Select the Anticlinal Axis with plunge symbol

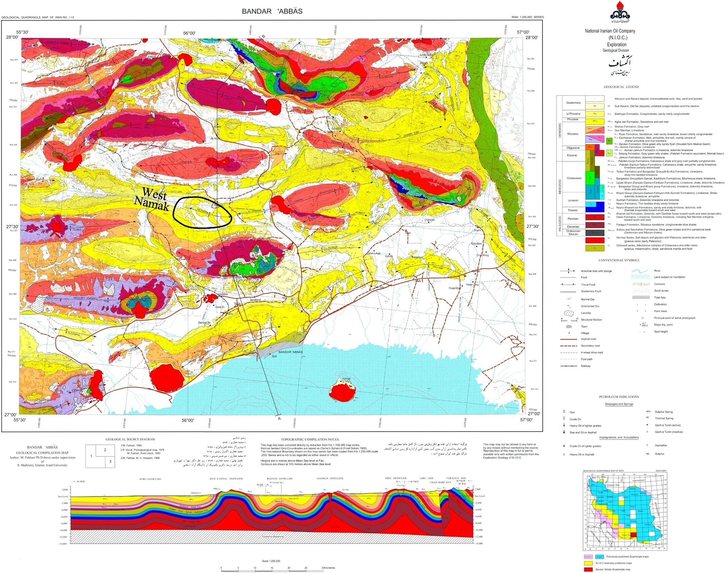567,271
